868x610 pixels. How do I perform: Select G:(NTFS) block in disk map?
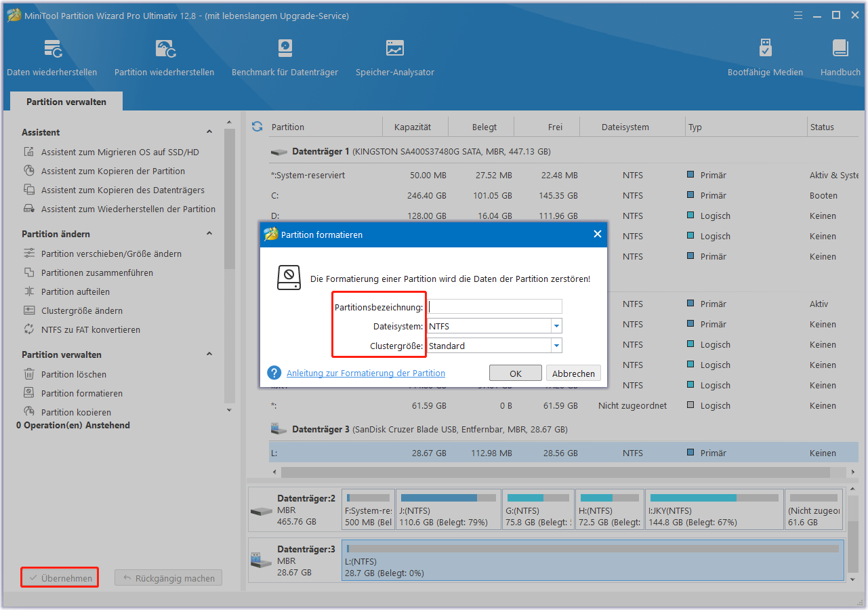[538, 510]
